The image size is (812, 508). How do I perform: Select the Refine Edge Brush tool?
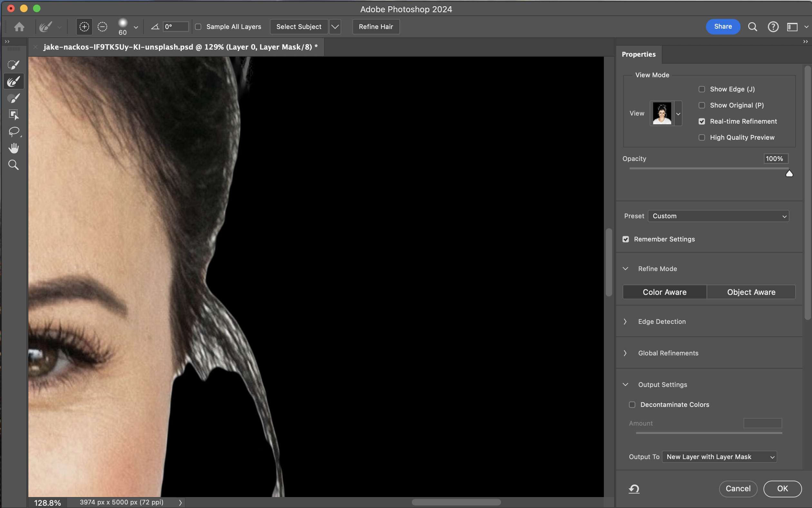14,82
